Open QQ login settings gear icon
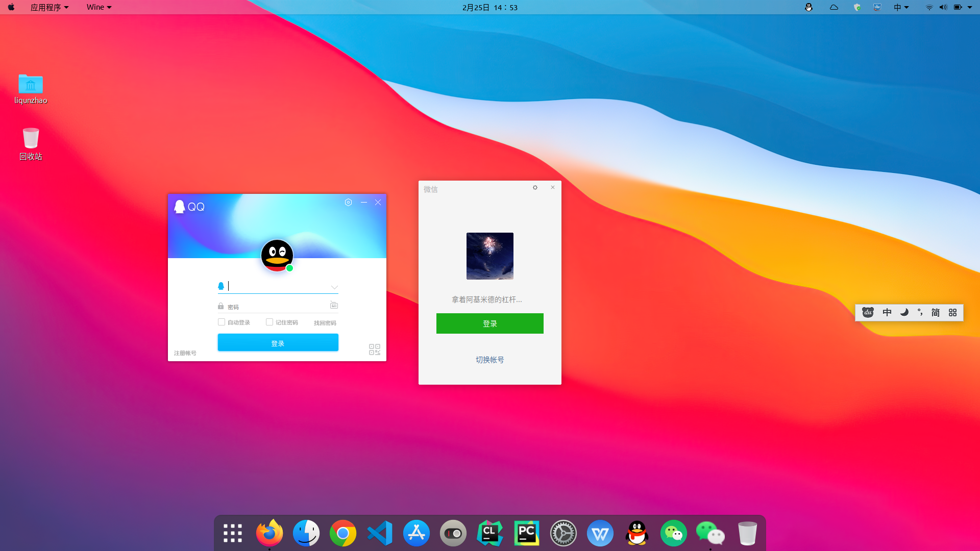 pos(349,202)
